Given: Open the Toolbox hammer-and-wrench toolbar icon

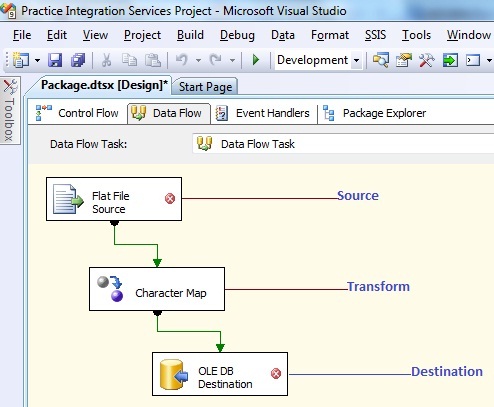Looking at the screenshot, I should click(x=427, y=60).
